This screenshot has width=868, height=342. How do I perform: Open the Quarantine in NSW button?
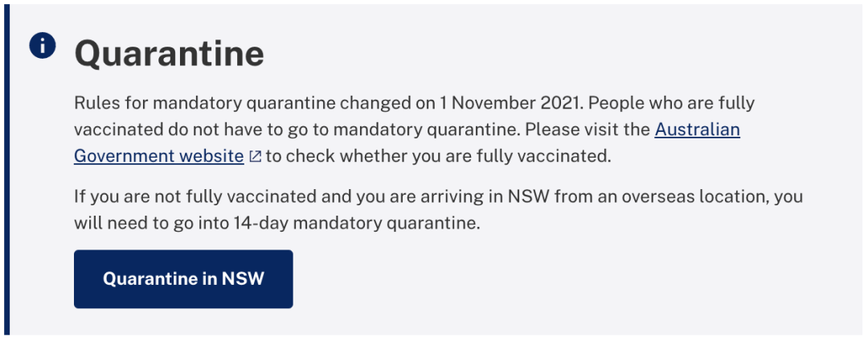tap(183, 278)
